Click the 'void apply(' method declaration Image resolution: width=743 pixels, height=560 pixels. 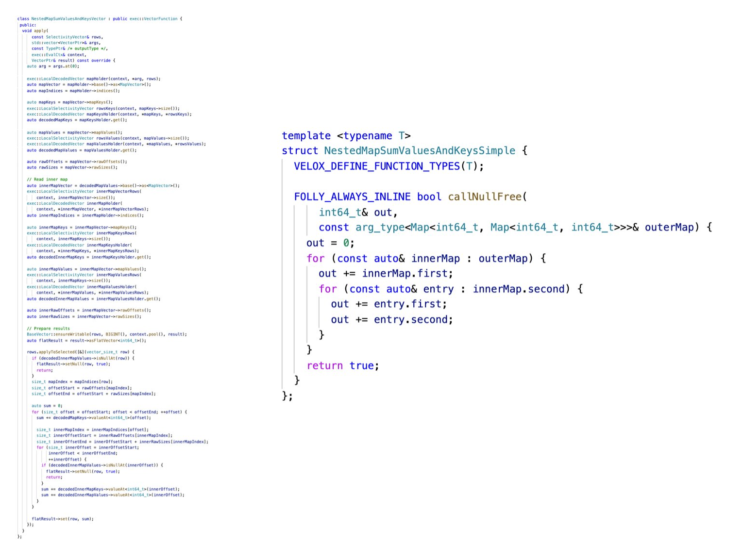[35, 31]
